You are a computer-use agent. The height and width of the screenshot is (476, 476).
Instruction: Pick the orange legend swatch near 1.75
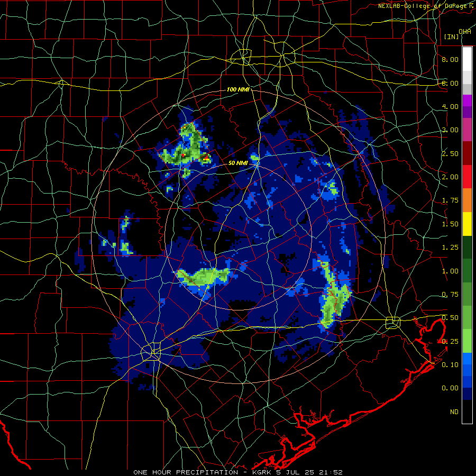467,200
